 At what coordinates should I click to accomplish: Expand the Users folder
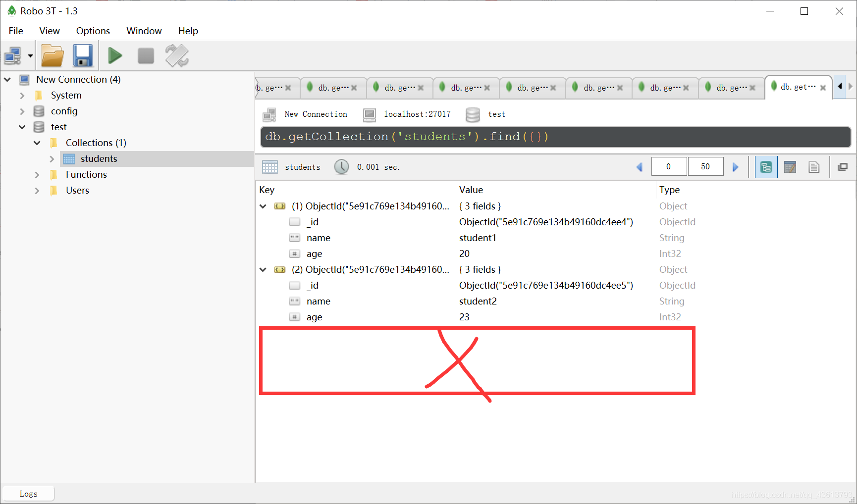[x=37, y=190]
